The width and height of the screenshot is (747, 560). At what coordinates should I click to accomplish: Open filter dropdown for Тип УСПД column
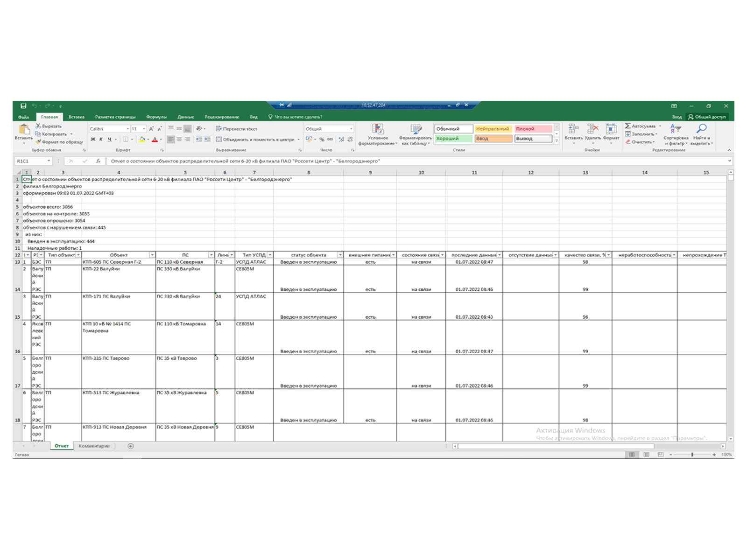point(270,255)
